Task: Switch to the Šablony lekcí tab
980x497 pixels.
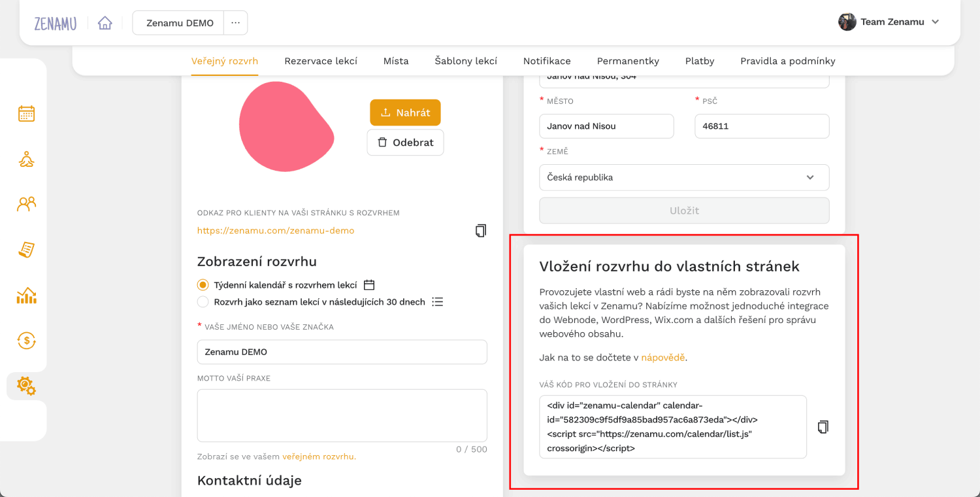Action: coord(466,61)
